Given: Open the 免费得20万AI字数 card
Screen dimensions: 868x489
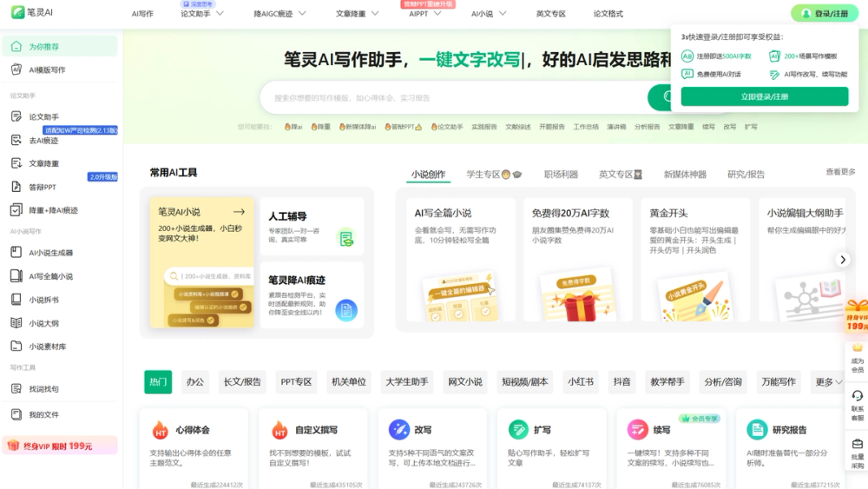Looking at the screenshot, I should [x=578, y=259].
